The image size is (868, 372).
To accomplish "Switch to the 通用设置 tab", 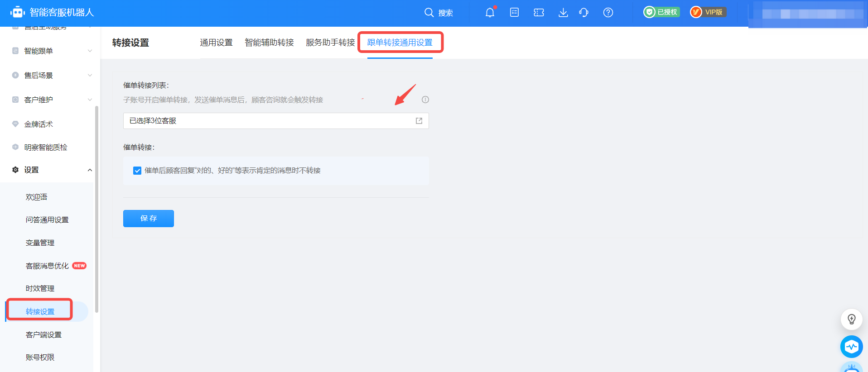I will 216,43.
